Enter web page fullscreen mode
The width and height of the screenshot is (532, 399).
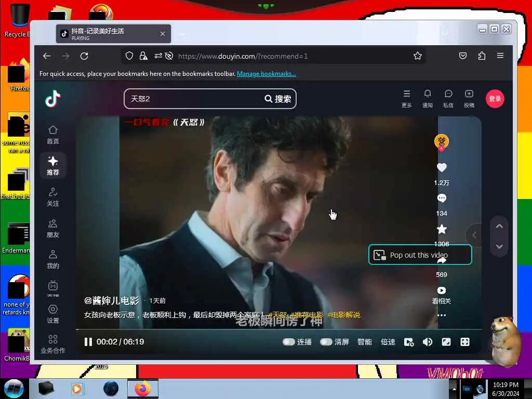[446, 342]
